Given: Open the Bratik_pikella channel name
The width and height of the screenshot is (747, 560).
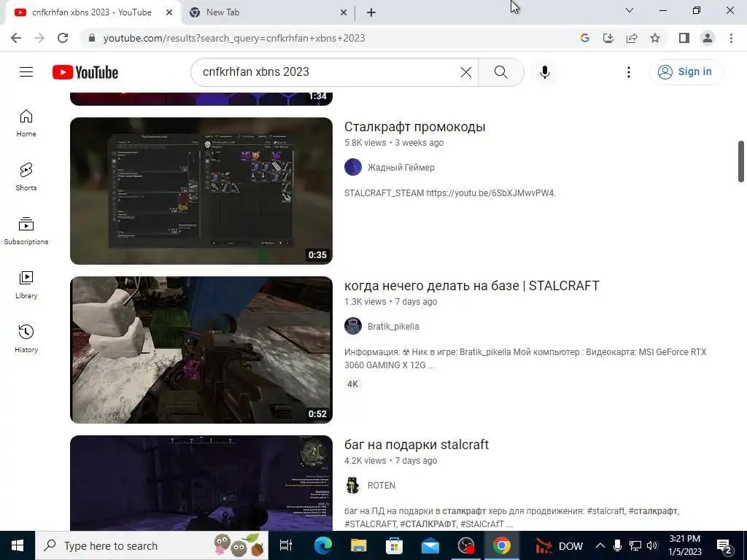Looking at the screenshot, I should pos(393,327).
